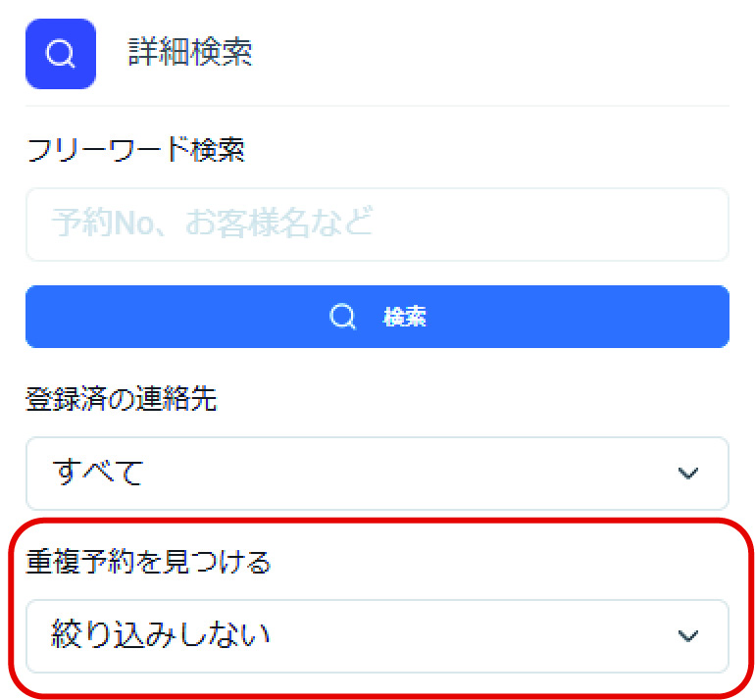
Task: Open the 登録済の連絡先 dropdown
Action: pos(377,474)
